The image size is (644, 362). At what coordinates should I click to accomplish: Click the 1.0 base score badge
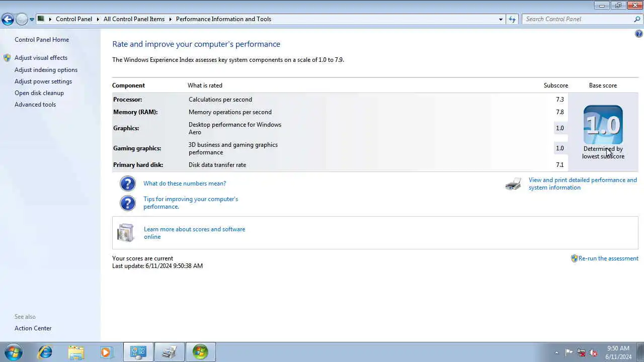tap(603, 125)
